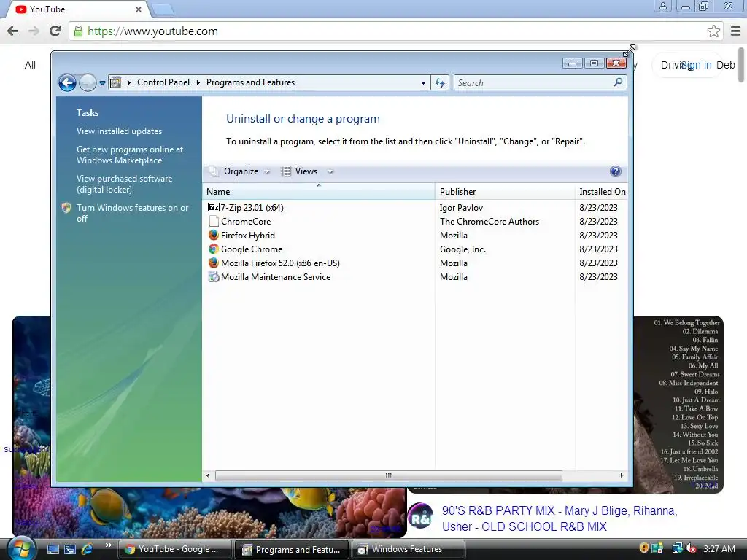747x560 pixels.
Task: Sort by the Publisher column header
Action: tap(505, 192)
